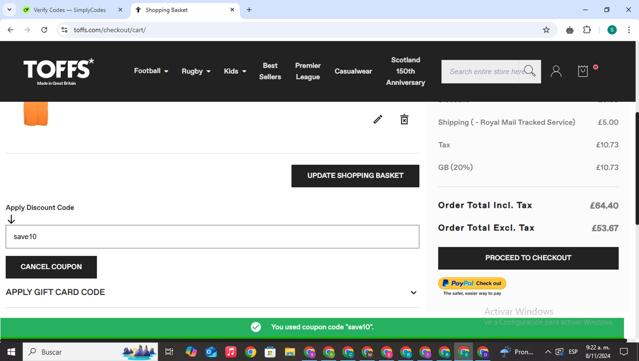Click the Order Total Excl. Tax amount £53.67

(x=605, y=228)
